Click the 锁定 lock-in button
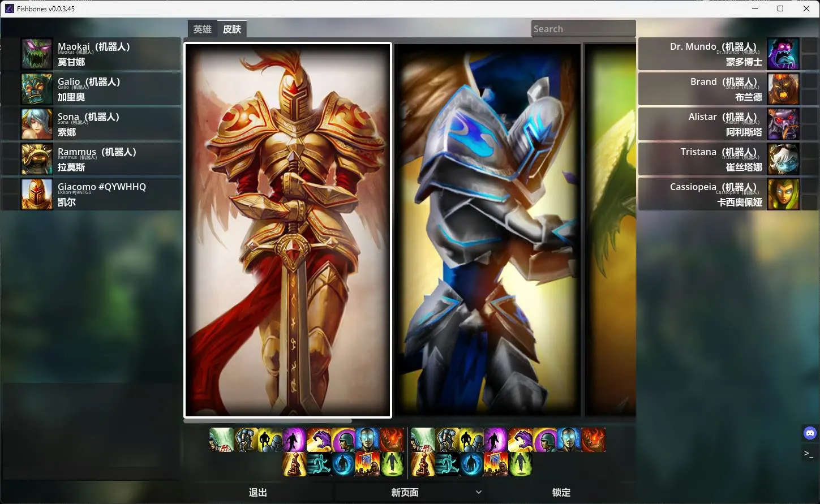 (561, 492)
